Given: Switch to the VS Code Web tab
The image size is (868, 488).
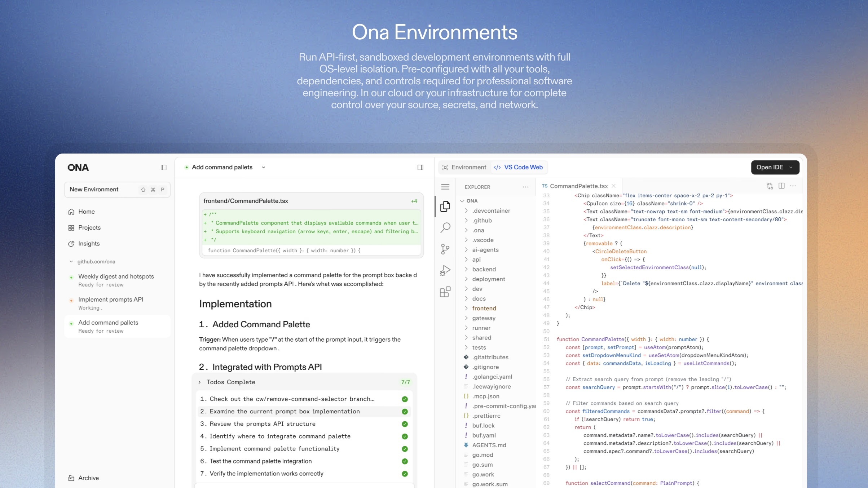Looking at the screenshot, I should tap(518, 167).
